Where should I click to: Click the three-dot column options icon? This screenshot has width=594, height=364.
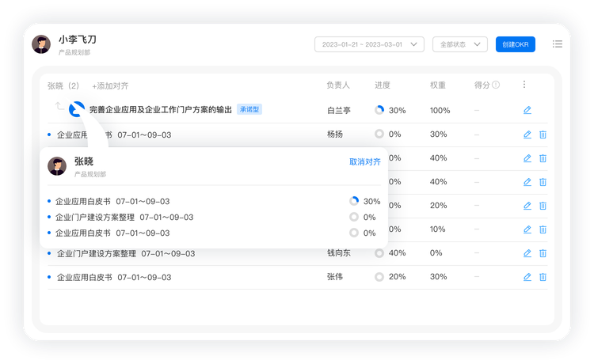[x=524, y=85]
